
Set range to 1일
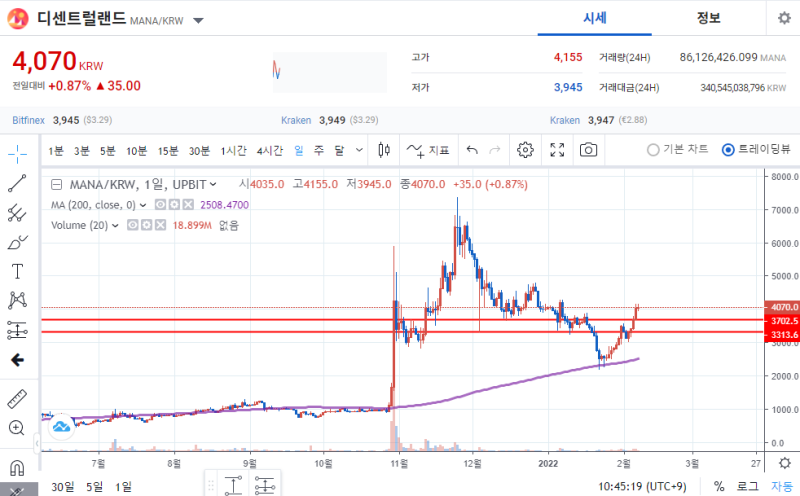[123, 487]
